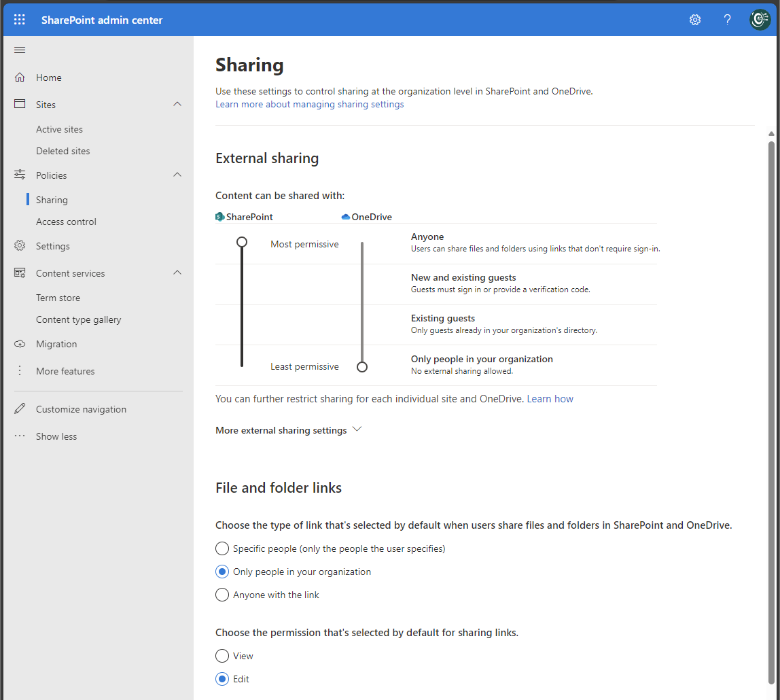780x700 pixels.
Task: Click the Learn how link
Action: point(550,399)
